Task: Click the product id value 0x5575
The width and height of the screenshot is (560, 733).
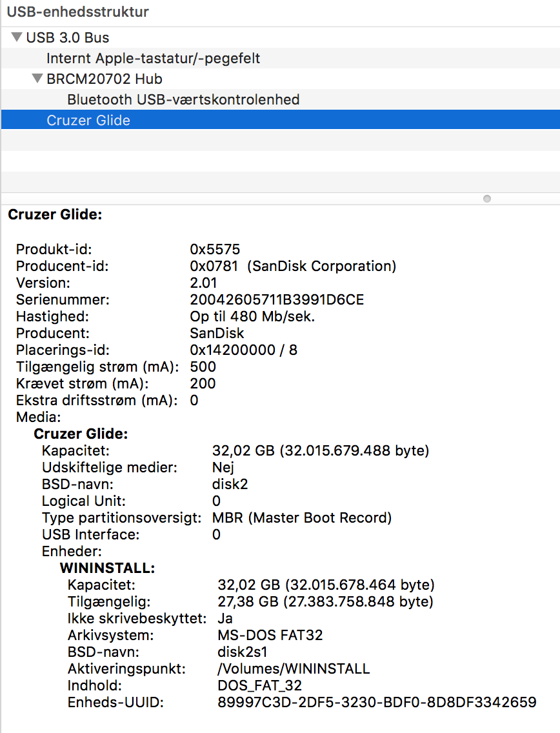Action: tap(215, 249)
